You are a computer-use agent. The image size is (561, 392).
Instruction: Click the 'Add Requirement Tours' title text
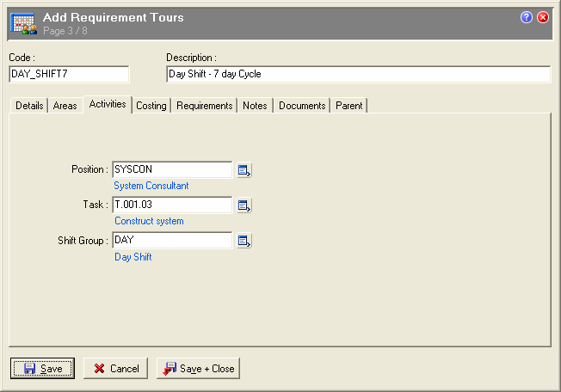click(113, 17)
